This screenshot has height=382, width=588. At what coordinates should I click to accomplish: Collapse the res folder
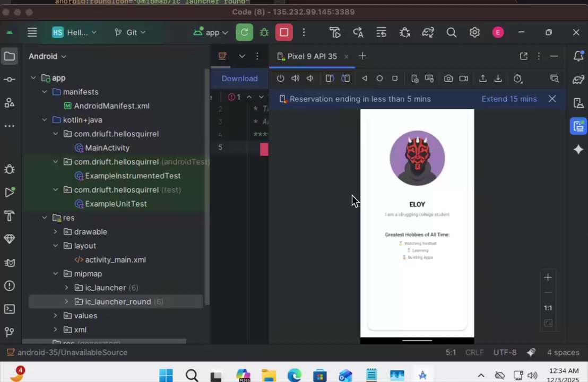pos(45,218)
